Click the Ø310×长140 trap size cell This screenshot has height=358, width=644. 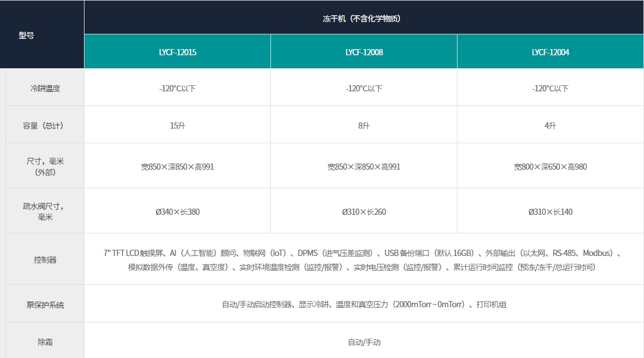pyautogui.click(x=550, y=212)
